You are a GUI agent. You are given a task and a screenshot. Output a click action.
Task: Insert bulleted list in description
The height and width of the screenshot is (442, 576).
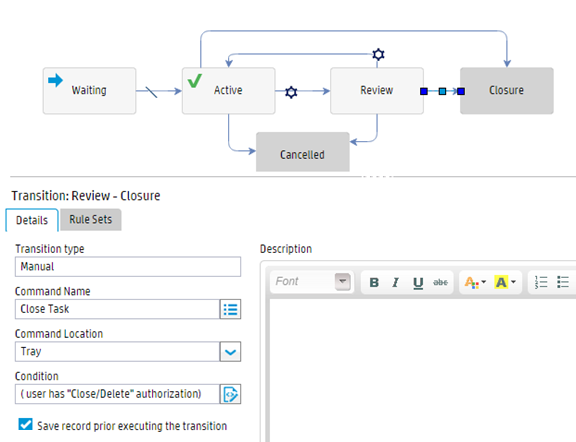563,282
